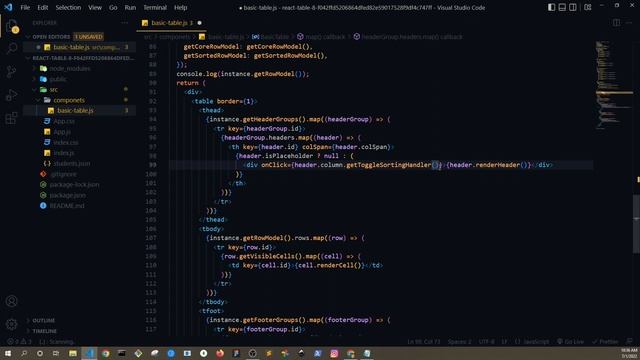Open students.json file
The width and height of the screenshot is (640, 360).
coord(71,164)
